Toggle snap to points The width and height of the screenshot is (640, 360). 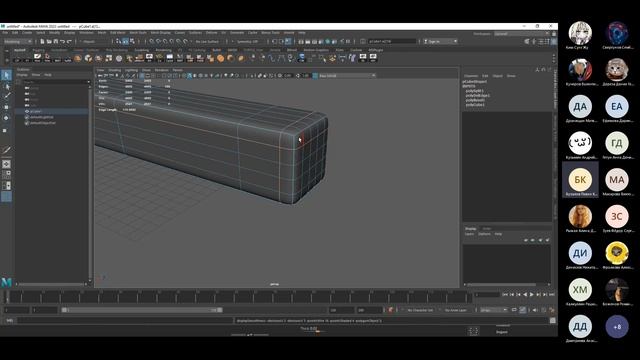tap(165, 41)
